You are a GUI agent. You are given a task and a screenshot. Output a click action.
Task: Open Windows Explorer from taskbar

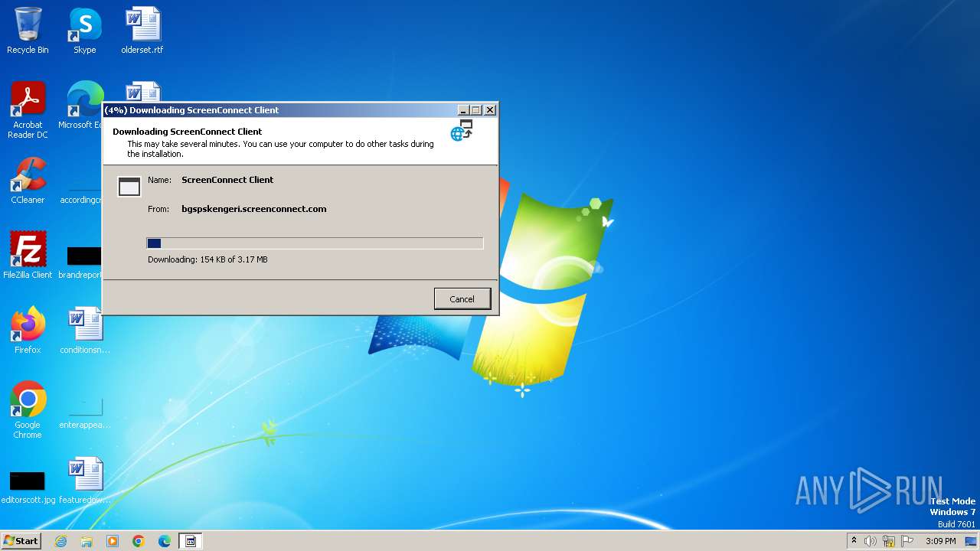click(x=87, y=541)
